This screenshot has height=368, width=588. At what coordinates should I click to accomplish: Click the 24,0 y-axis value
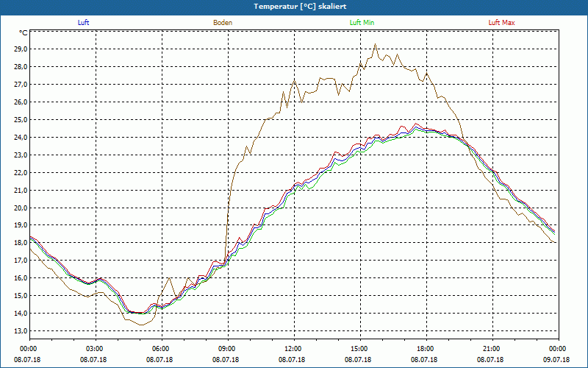[21, 138]
